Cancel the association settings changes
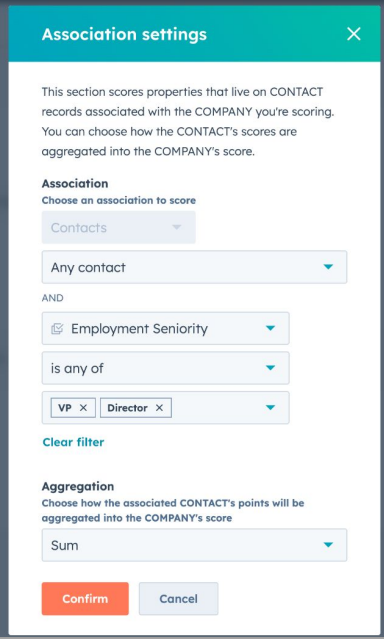 click(179, 599)
